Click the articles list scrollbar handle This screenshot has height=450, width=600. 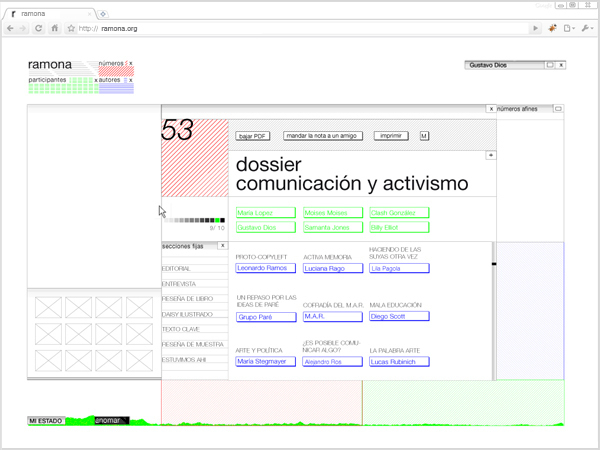tap(494, 264)
